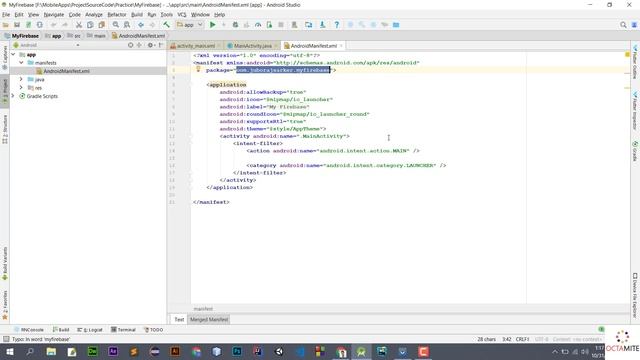Viewport: 640px width, 360px height.
Task: Toggle the Build Variants side panel
Action: pos(5,263)
